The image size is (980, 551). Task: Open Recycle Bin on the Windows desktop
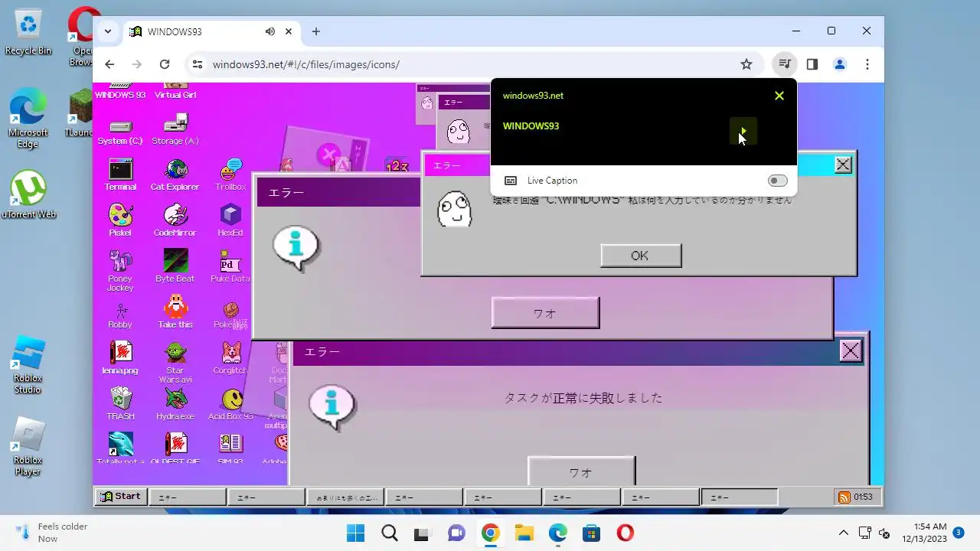click(x=28, y=32)
